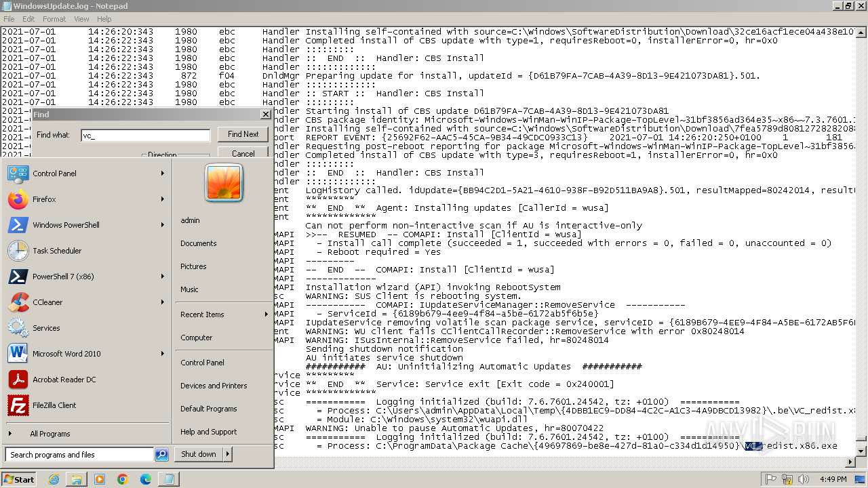Click Find Next in the Find dialog
Image resolution: width=868 pixels, height=488 pixels.
coord(243,134)
